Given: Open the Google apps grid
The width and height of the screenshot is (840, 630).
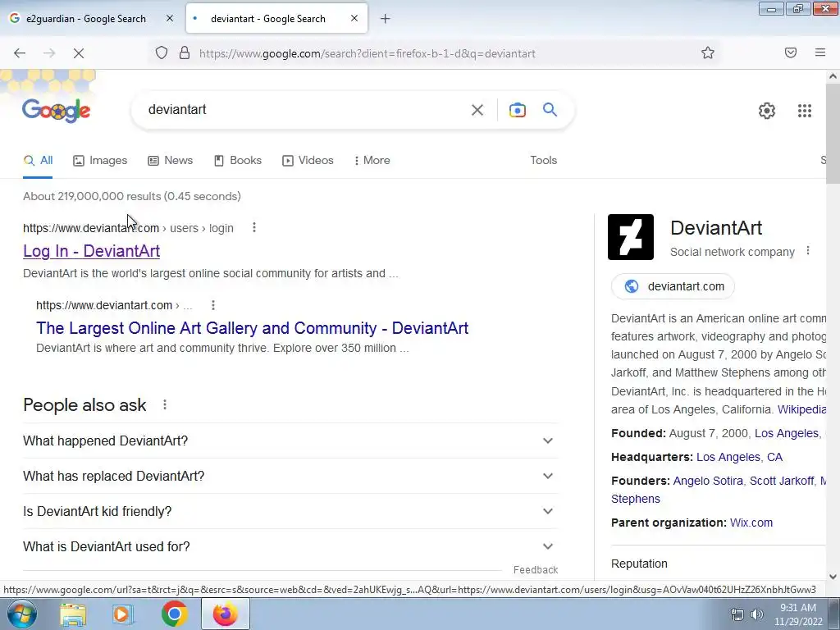Looking at the screenshot, I should [805, 111].
